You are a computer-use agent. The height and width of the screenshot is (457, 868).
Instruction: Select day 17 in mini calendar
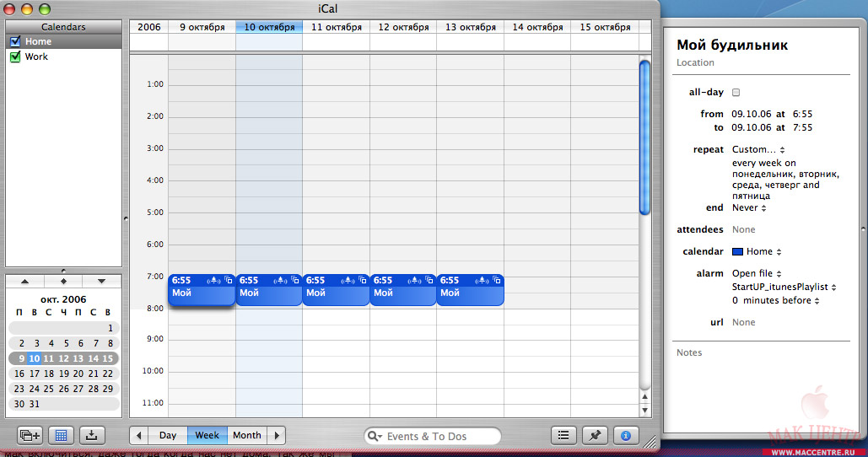pyautogui.click(x=35, y=374)
